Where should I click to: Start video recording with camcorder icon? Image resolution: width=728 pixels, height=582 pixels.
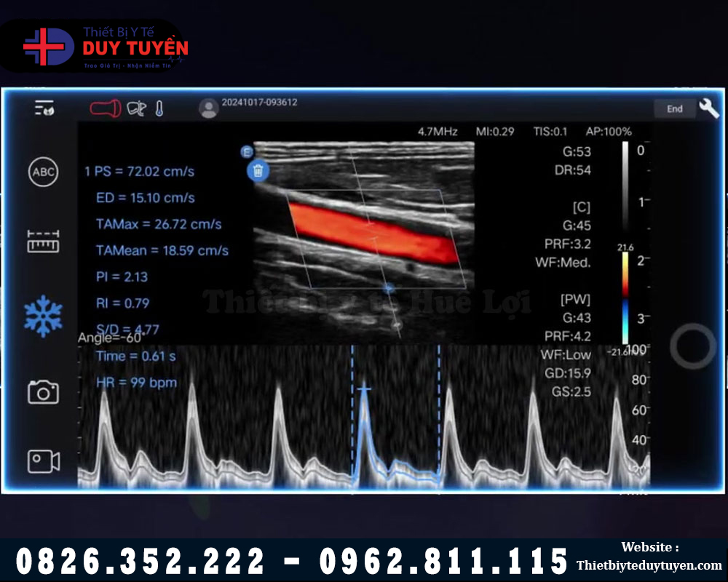pos(43,461)
